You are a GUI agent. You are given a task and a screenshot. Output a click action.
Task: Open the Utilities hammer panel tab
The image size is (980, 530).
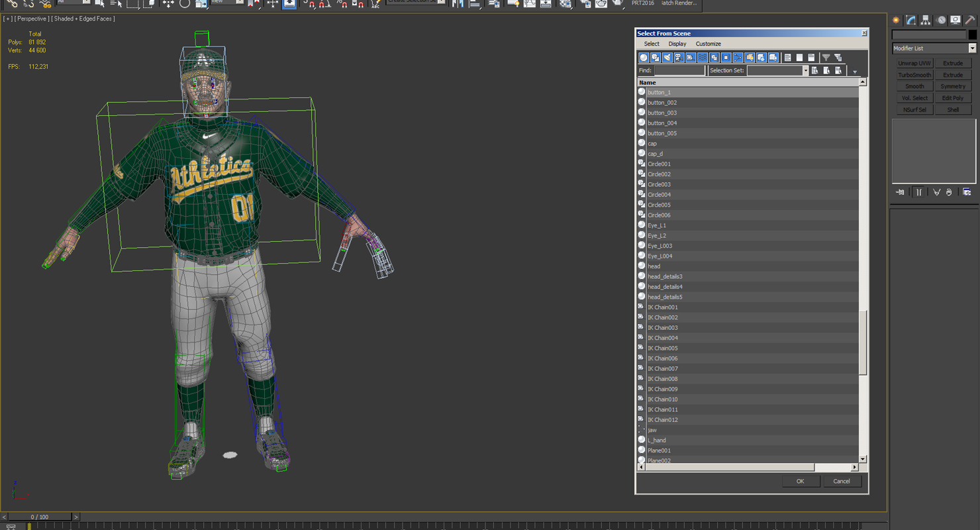970,21
